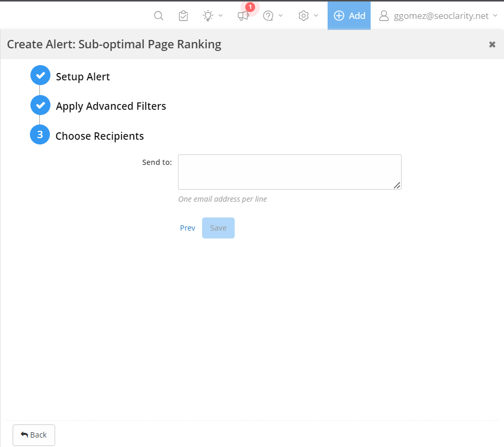Expand the chevron beside the lightbulb
Screen dimensions: 504x447
point(220,16)
